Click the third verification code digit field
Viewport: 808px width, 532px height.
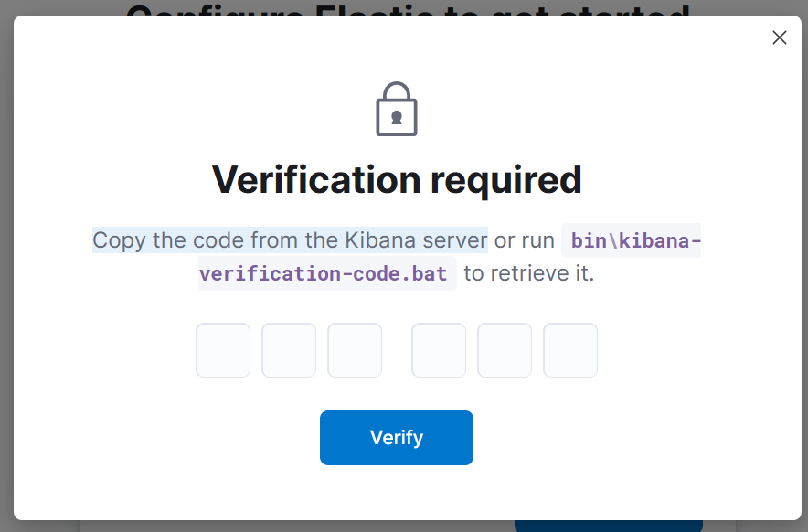[355, 350]
